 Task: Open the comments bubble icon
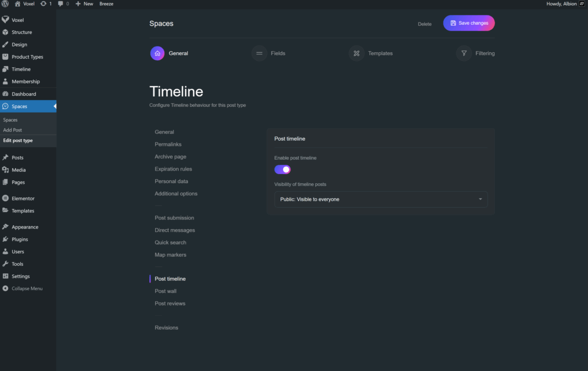pos(61,3)
